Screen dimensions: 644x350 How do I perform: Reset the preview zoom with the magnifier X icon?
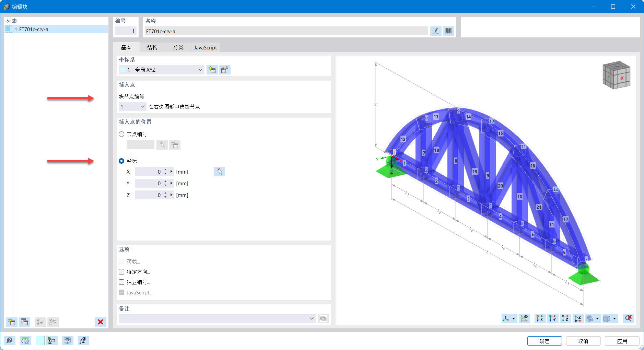click(628, 318)
